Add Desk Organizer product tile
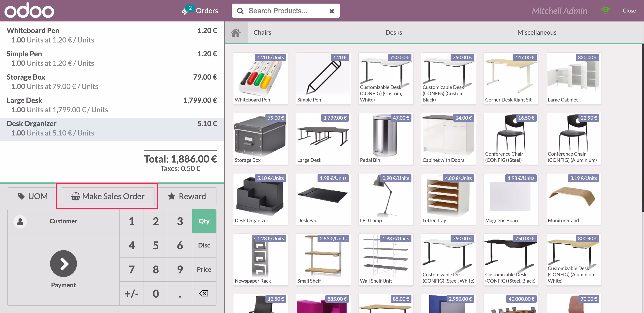644x313 pixels. (x=261, y=199)
